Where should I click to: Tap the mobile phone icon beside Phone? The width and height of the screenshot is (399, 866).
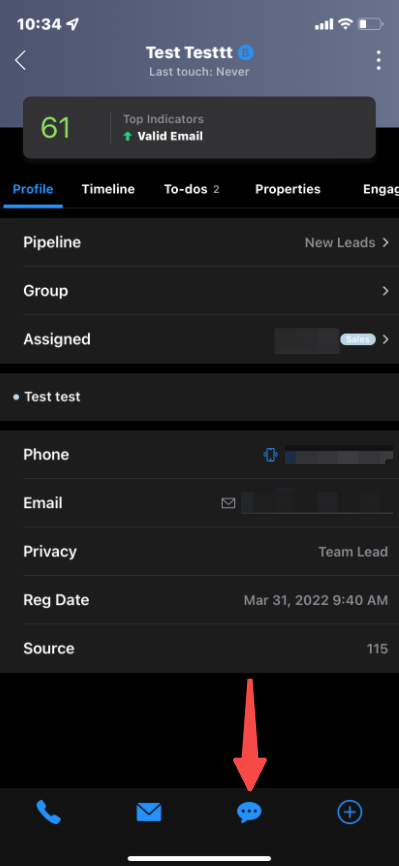(270, 455)
